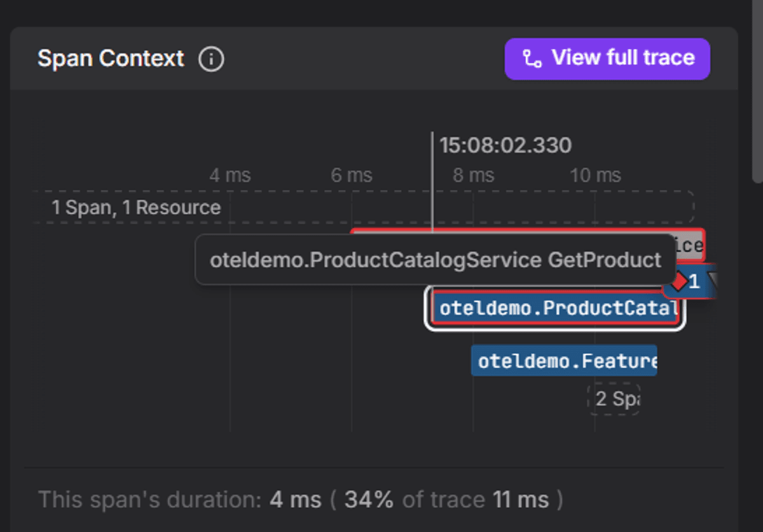The width and height of the screenshot is (763, 532).
Task: Click the 6 ms timeline tick label
Action: coord(352,175)
